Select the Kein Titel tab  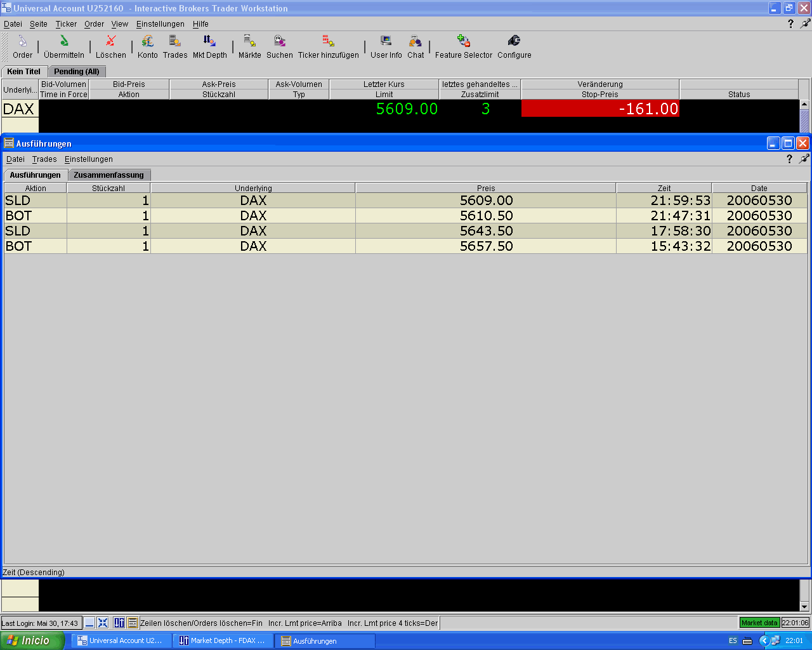[x=24, y=72]
